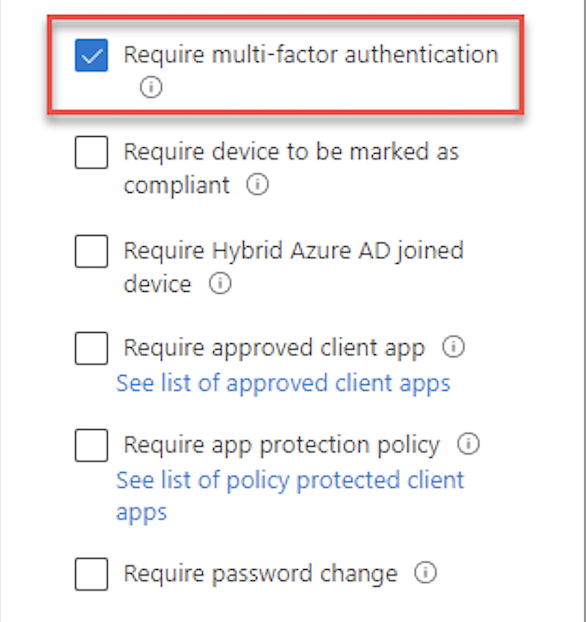Click Require approved client app label text
586x622 pixels.
274,348
